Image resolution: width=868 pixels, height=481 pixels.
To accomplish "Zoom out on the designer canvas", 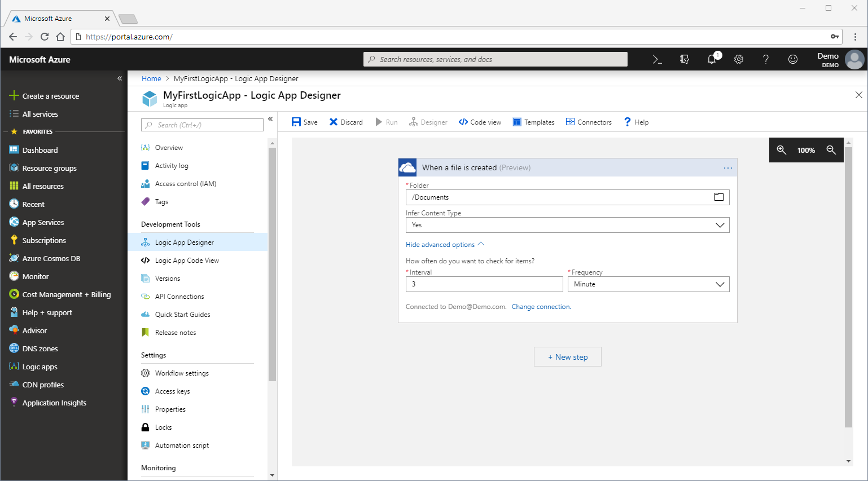I will [831, 150].
